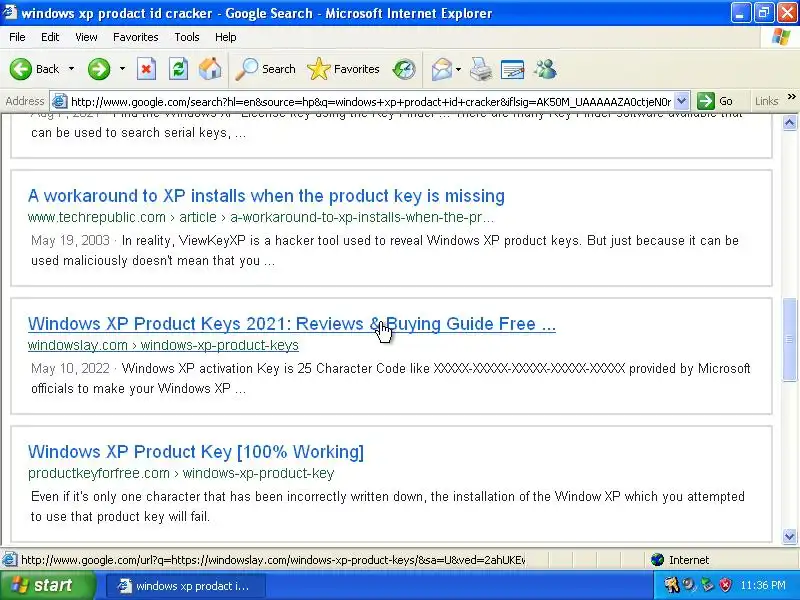800x600 pixels.
Task: Open the Help menu
Action: (x=226, y=37)
